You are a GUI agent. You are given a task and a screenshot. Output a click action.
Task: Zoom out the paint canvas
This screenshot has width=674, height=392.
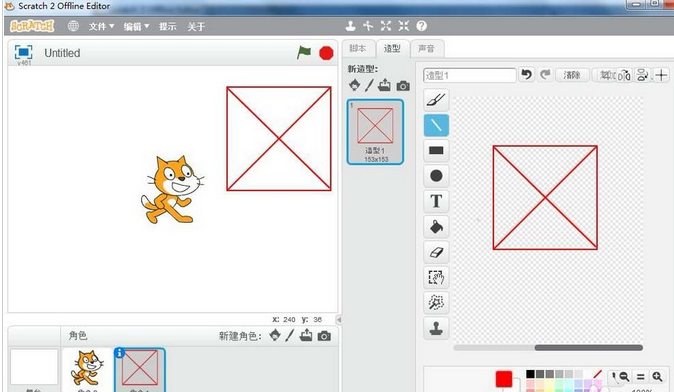(624, 377)
